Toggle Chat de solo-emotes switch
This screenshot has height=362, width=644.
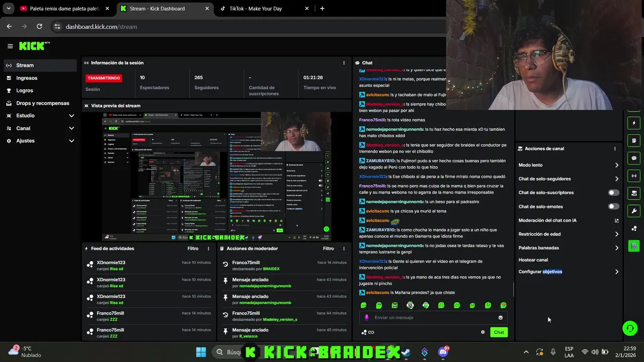click(613, 207)
